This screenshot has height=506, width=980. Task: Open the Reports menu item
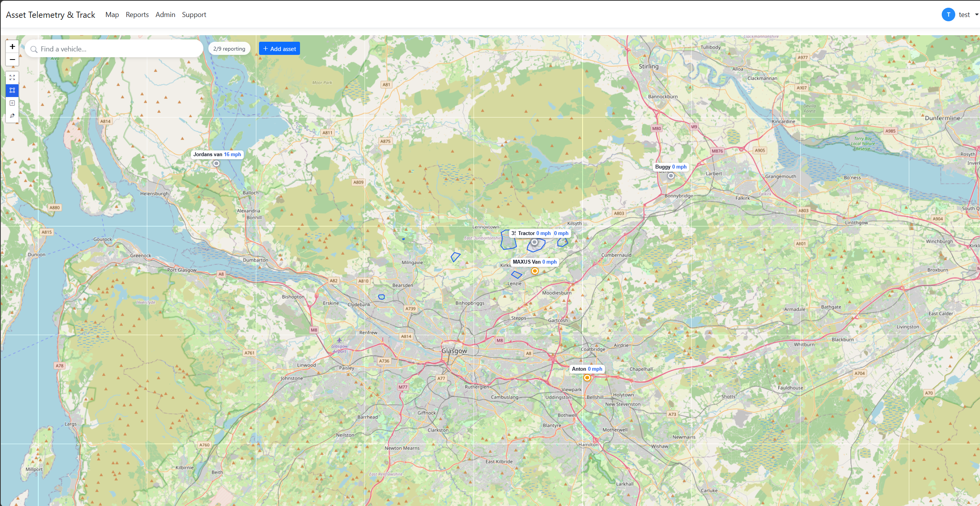(137, 15)
